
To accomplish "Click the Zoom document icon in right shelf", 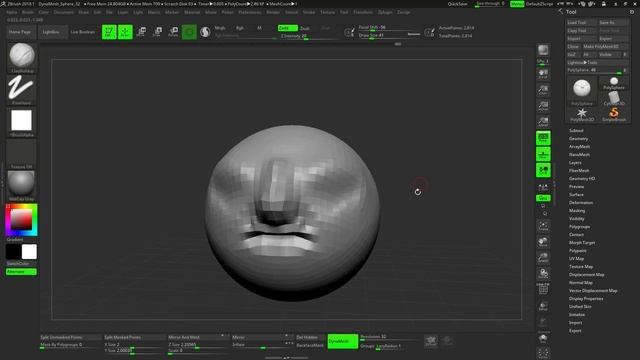I will pos(543,90).
